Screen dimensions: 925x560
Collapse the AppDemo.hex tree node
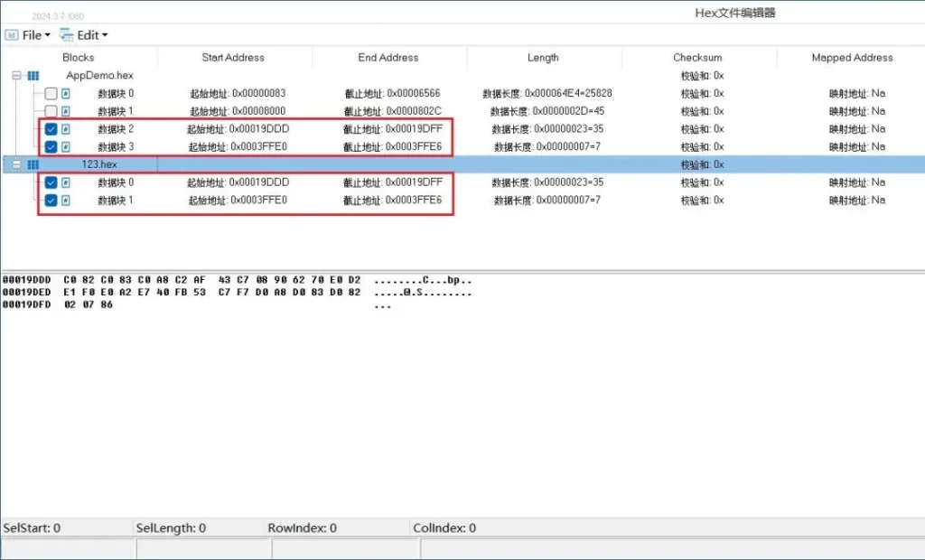(16, 76)
